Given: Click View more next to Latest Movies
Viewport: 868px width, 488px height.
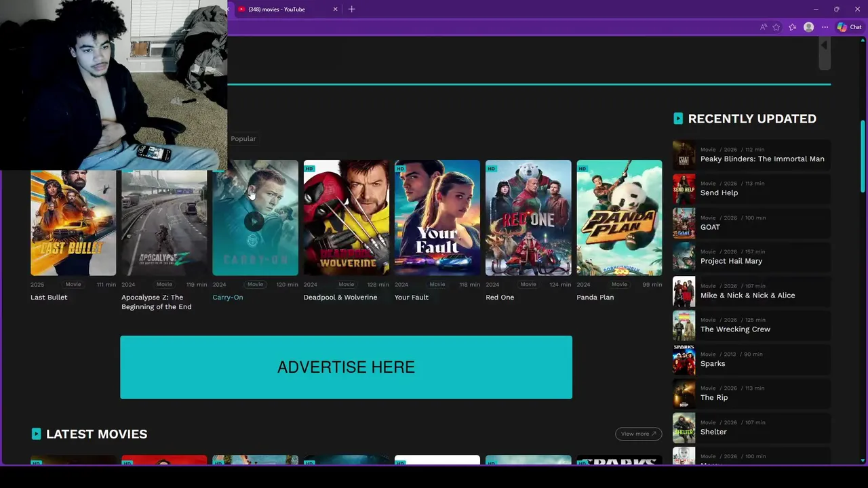Looking at the screenshot, I should click(638, 434).
